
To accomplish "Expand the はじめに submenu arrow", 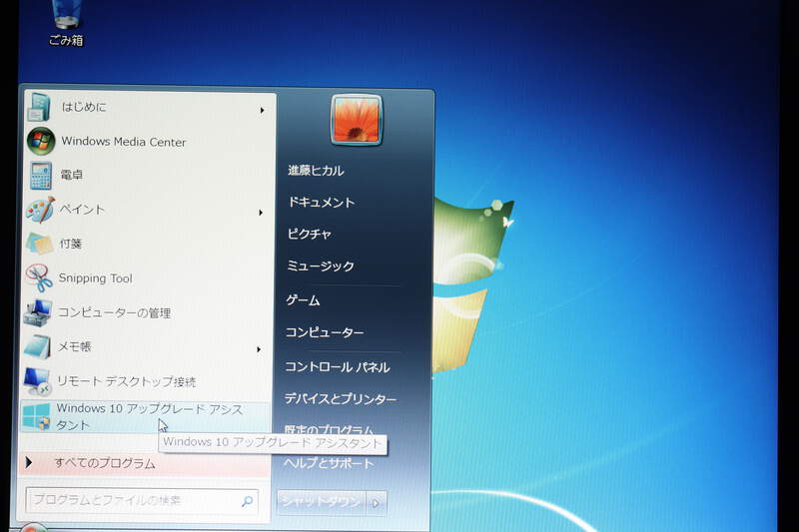I will pos(262,110).
